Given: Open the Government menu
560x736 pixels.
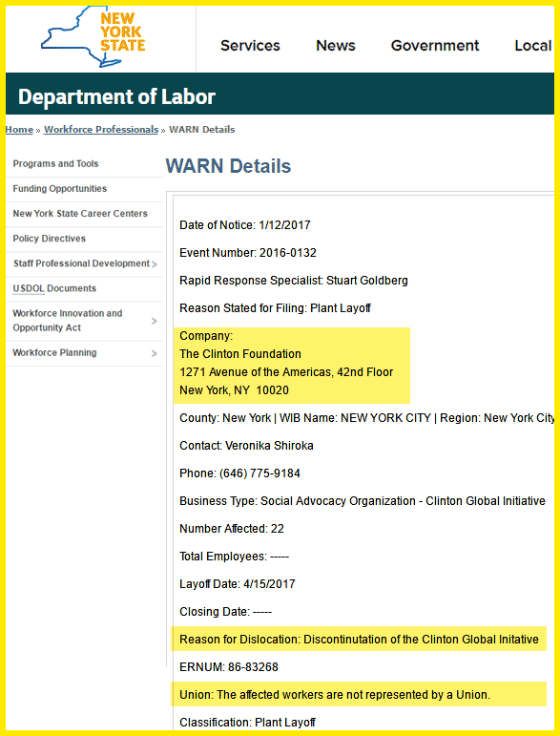Looking at the screenshot, I should [435, 46].
